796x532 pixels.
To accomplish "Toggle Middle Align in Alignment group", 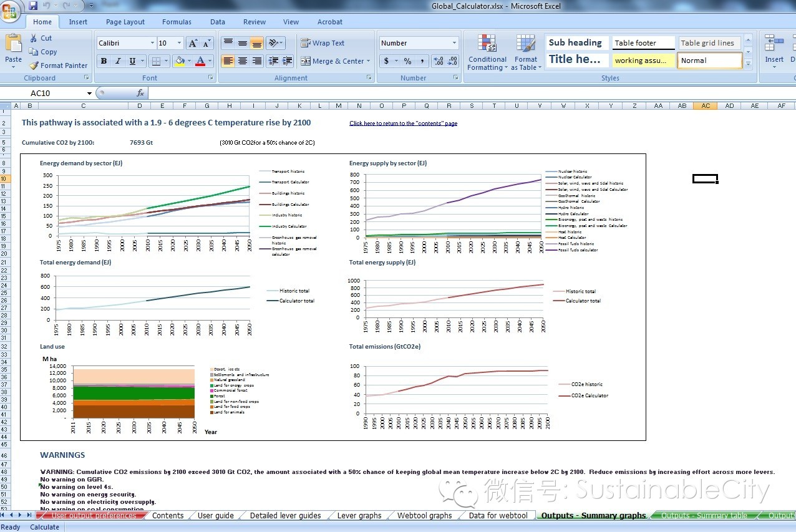I will (242, 43).
